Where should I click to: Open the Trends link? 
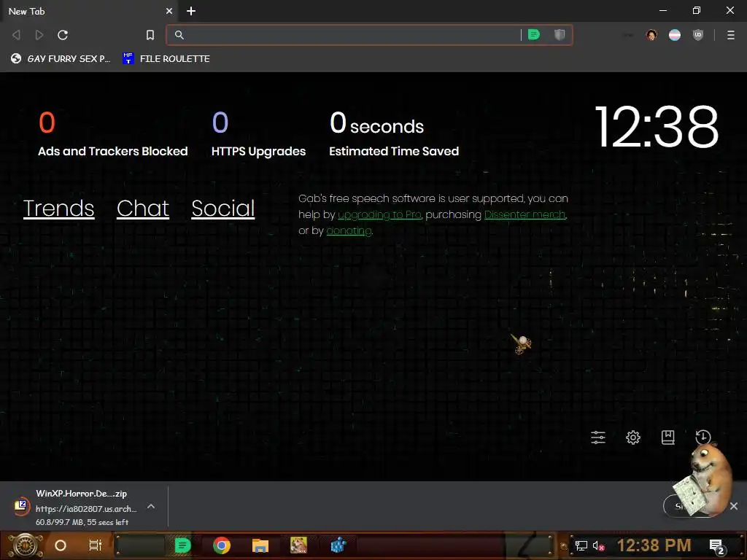coord(58,209)
